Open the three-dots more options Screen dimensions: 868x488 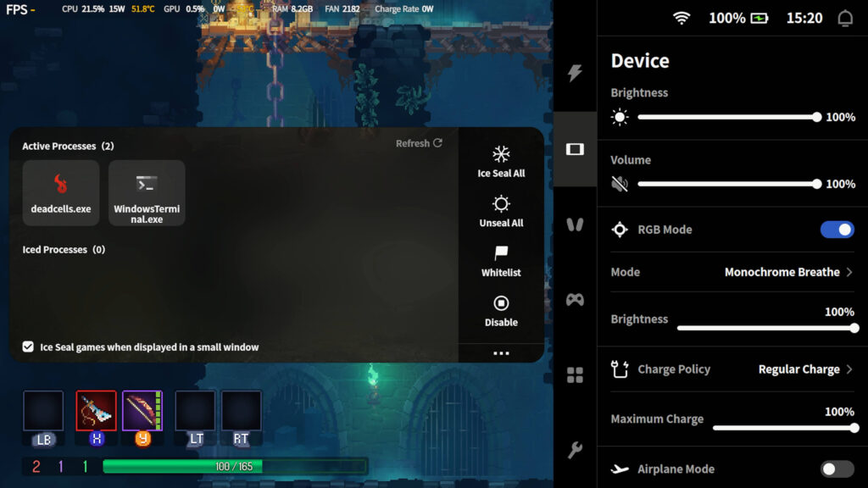(501, 353)
